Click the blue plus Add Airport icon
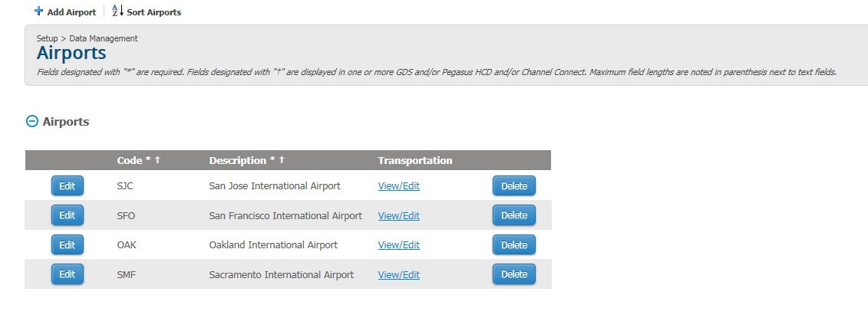This screenshot has height=318, width=868. tap(38, 11)
